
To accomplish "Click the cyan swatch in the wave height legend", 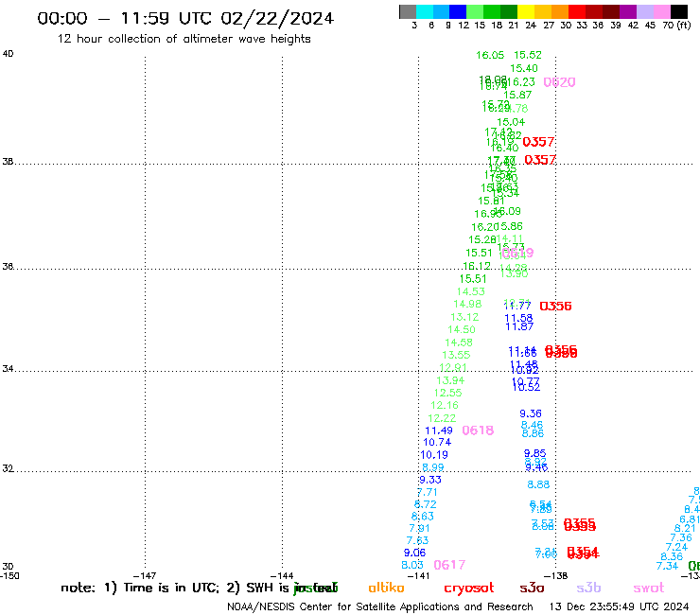I will pyautogui.click(x=425, y=11).
